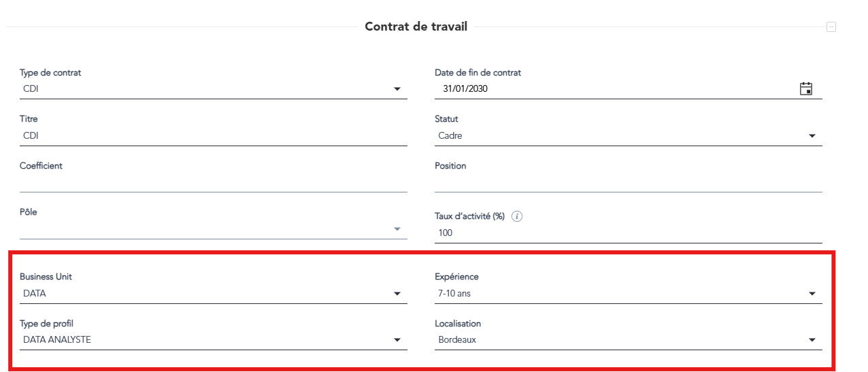
Task: Focus the Coefficient input field
Action: click(213, 183)
